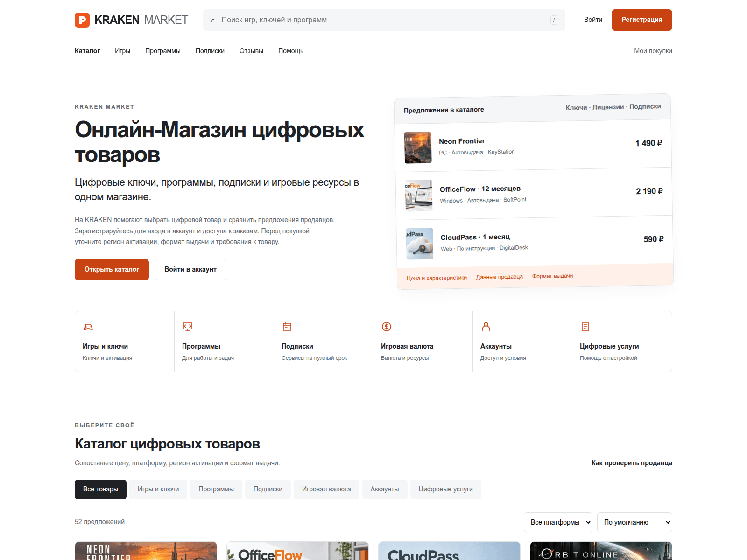Viewport: 747px width, 560px height.
Task: Open the Neon Frontier thumbnail in offers panel
Action: click(x=418, y=147)
